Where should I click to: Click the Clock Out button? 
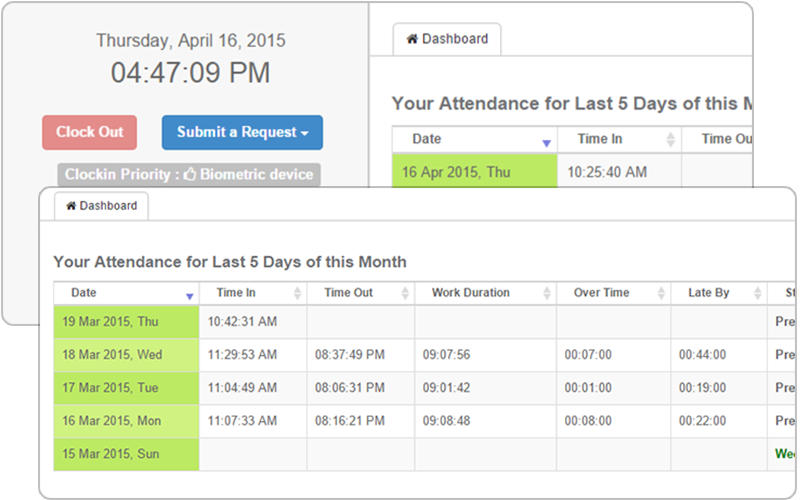coord(89,132)
